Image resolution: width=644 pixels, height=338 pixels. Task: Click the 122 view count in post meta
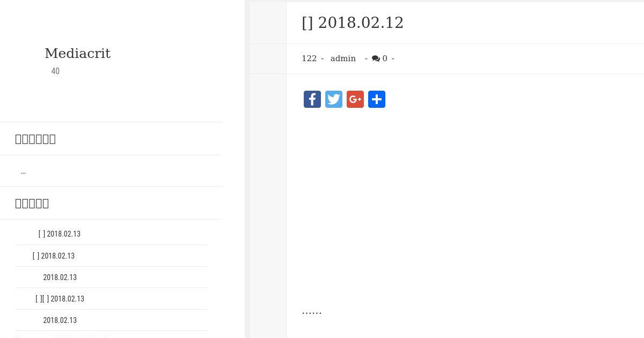pos(309,58)
